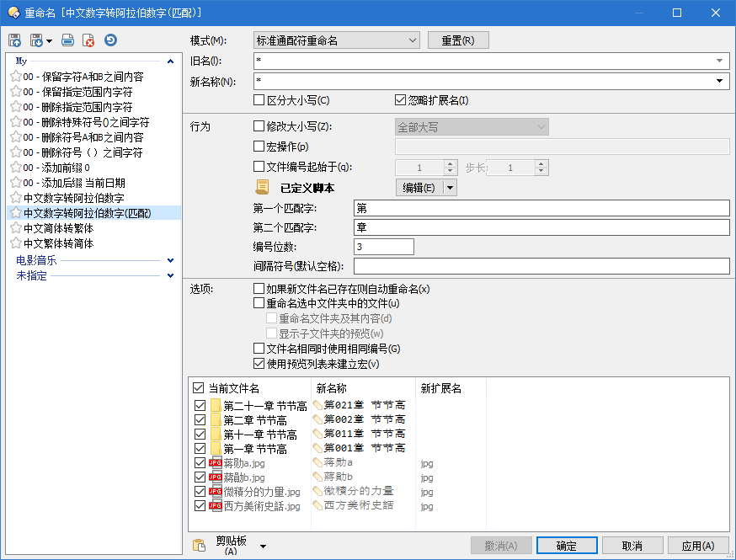Uncheck the 忽略扩展名(I) checkbox
736x560 pixels.
401,100
